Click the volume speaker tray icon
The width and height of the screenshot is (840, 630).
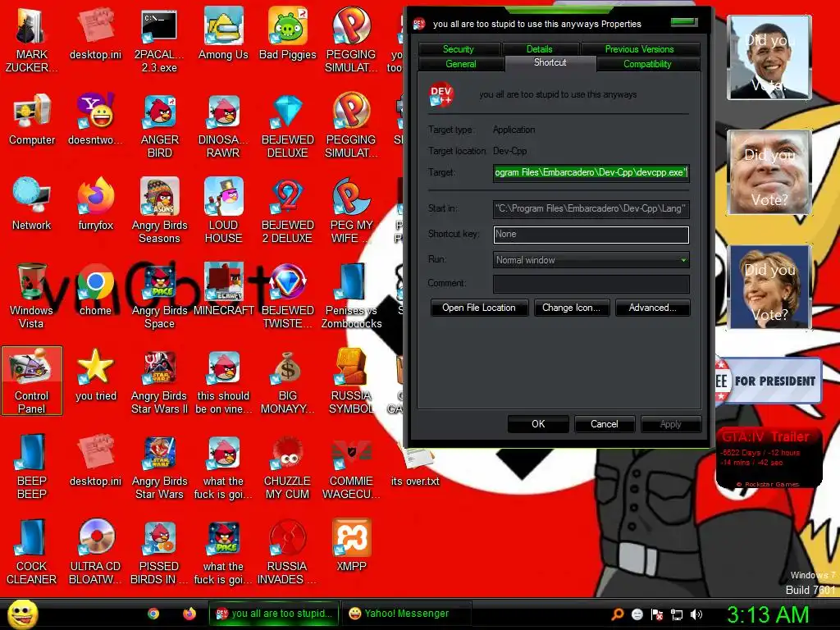[x=697, y=614]
